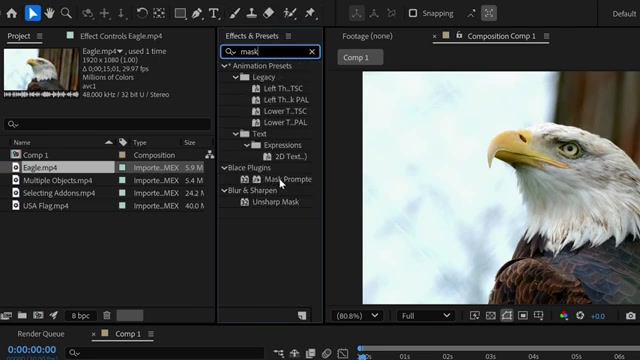Create a new composition icon

click(38, 315)
